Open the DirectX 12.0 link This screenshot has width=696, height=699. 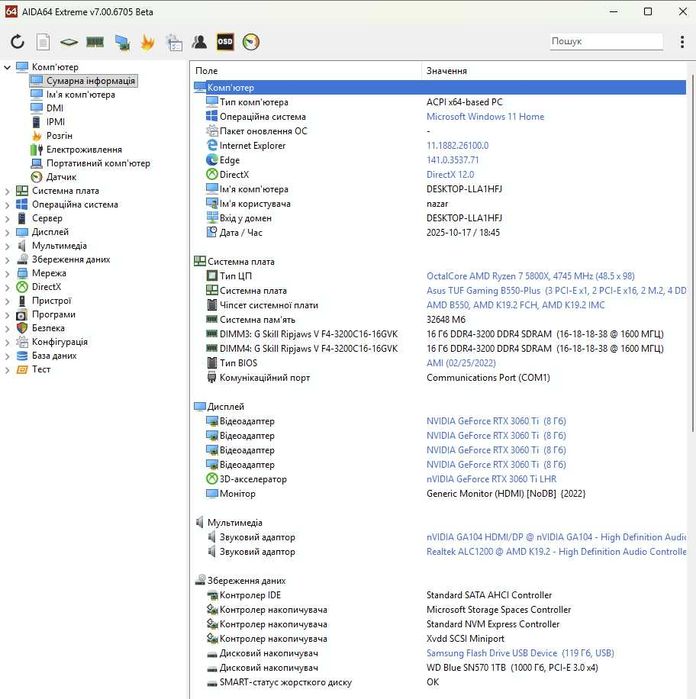(x=450, y=175)
